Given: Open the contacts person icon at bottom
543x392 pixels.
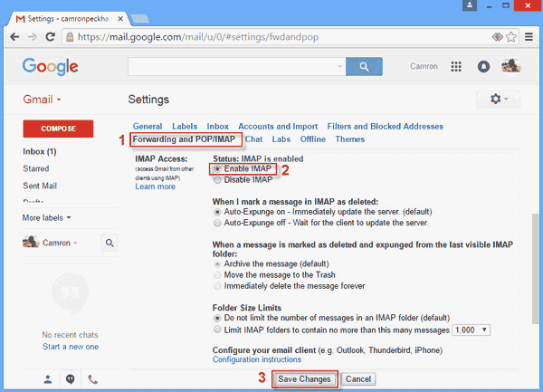Looking at the screenshot, I should click(48, 379).
